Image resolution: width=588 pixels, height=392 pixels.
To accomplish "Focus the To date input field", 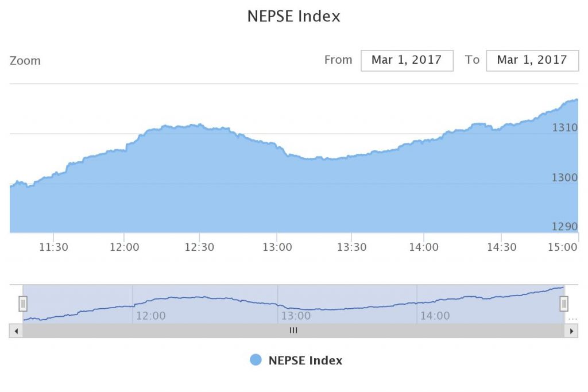I will [x=532, y=60].
